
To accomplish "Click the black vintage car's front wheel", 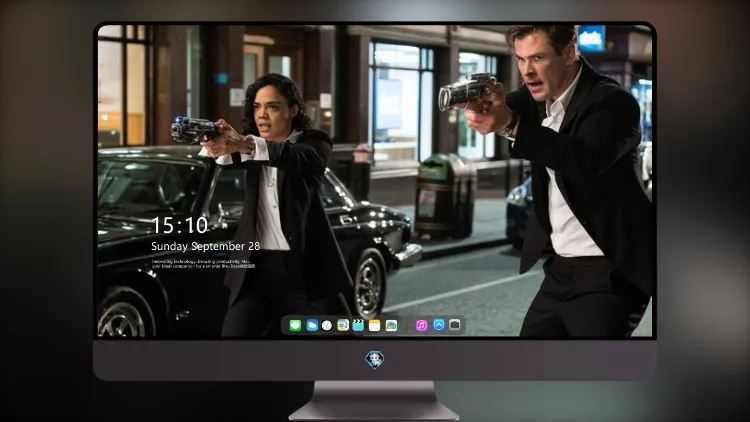I will coord(369,285).
